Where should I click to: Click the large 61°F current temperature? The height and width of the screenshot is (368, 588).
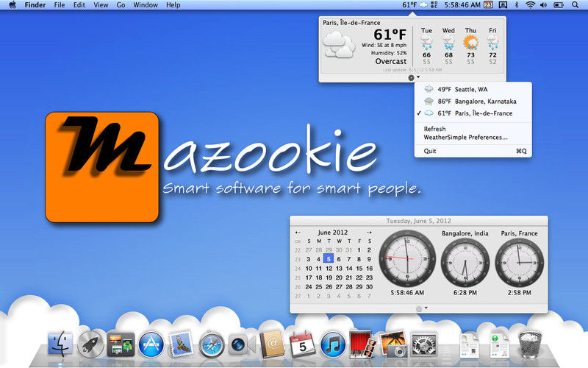(390, 35)
